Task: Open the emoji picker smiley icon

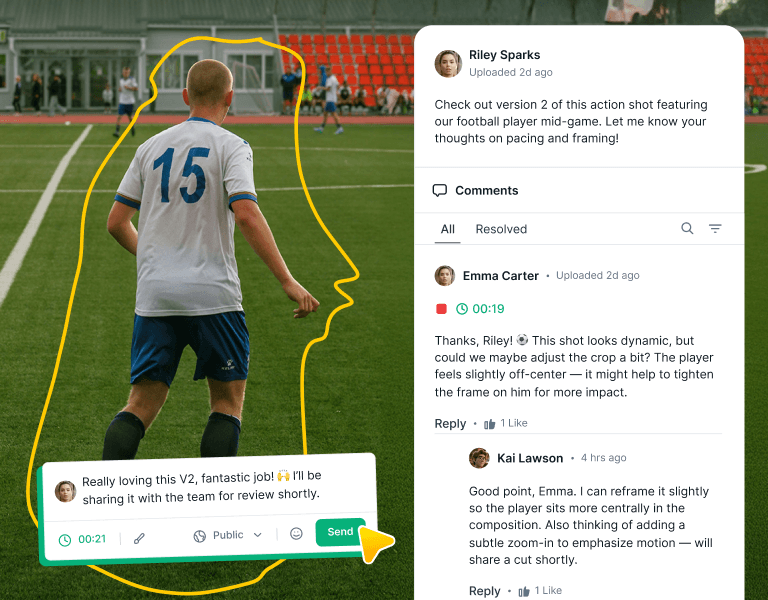Action: click(296, 533)
